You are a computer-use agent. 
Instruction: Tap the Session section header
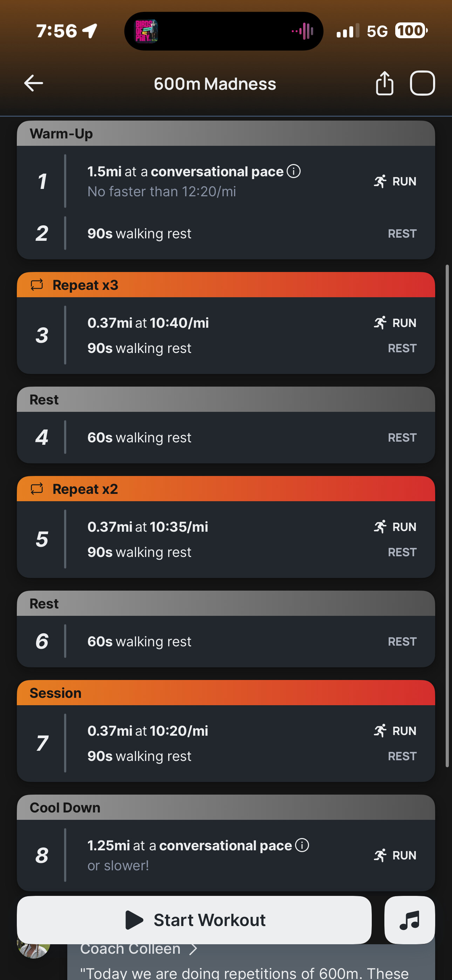point(226,693)
